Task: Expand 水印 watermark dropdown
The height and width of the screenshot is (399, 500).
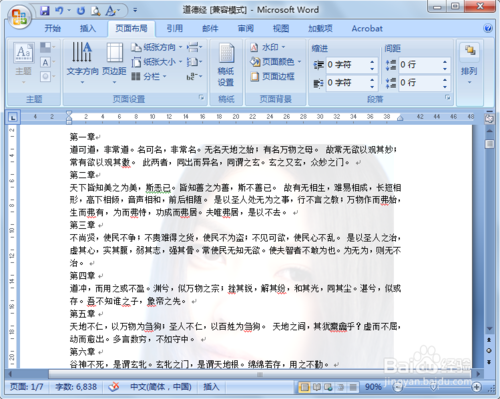Action: (283, 47)
